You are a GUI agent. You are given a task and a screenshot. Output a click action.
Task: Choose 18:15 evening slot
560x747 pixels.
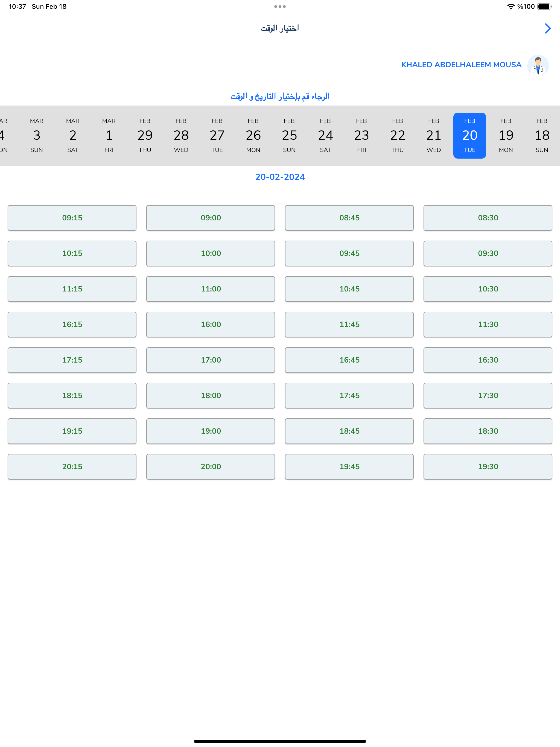[72, 395]
